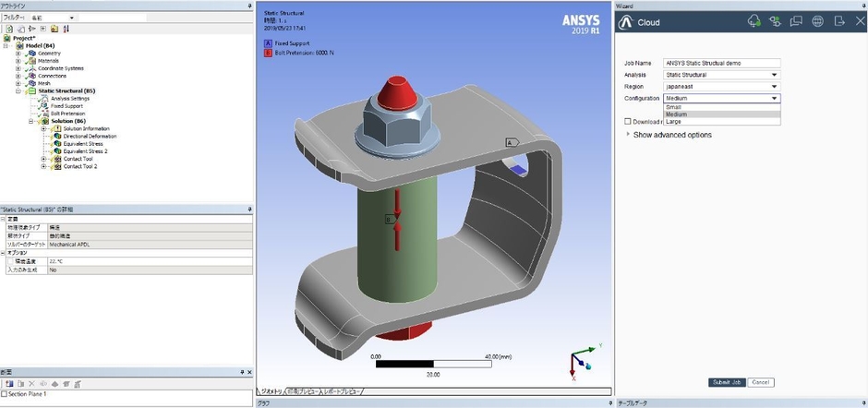Click the red Bolt Pretension legend swatch
This screenshot has height=408, width=868.
[268, 52]
